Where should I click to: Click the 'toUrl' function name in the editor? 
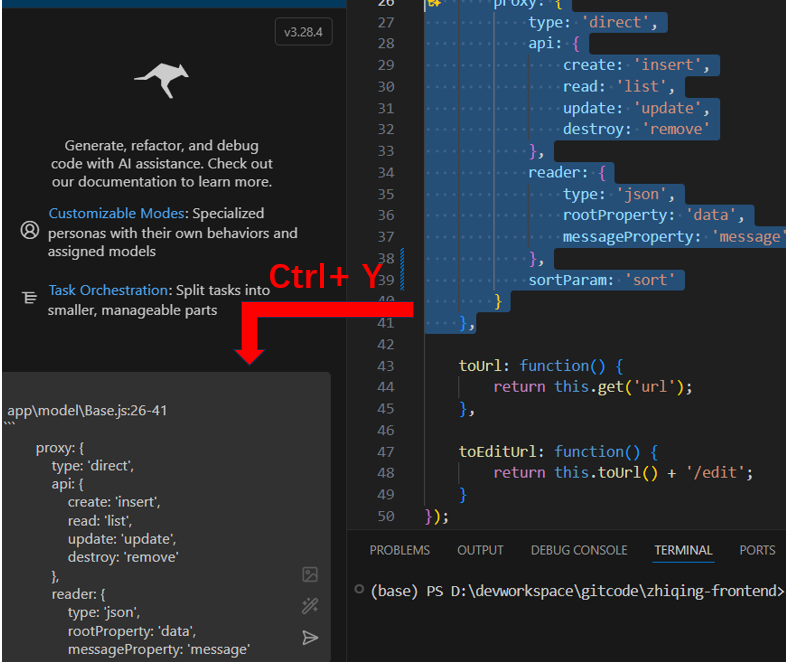point(480,366)
